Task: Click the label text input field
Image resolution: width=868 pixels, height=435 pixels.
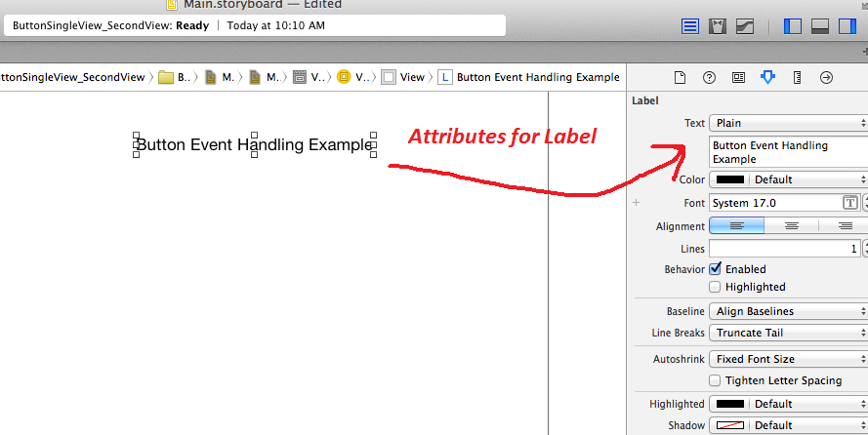Action: (x=787, y=152)
